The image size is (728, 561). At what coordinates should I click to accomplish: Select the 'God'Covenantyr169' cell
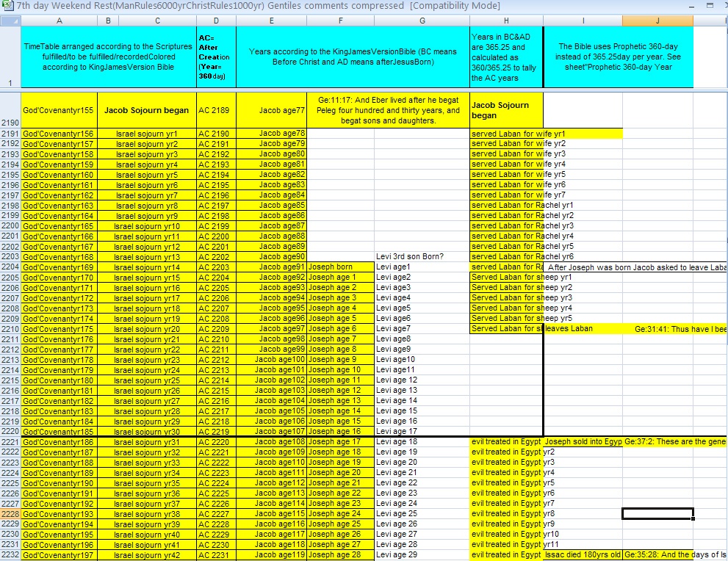pyautogui.click(x=59, y=267)
